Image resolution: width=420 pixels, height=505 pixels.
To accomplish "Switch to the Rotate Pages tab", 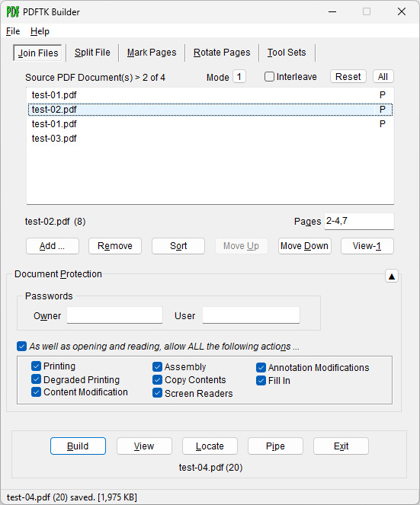I will [x=222, y=53].
